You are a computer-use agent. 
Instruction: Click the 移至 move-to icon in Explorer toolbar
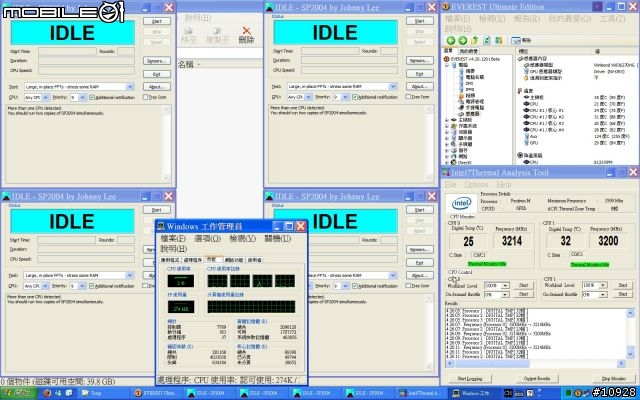coord(189,35)
